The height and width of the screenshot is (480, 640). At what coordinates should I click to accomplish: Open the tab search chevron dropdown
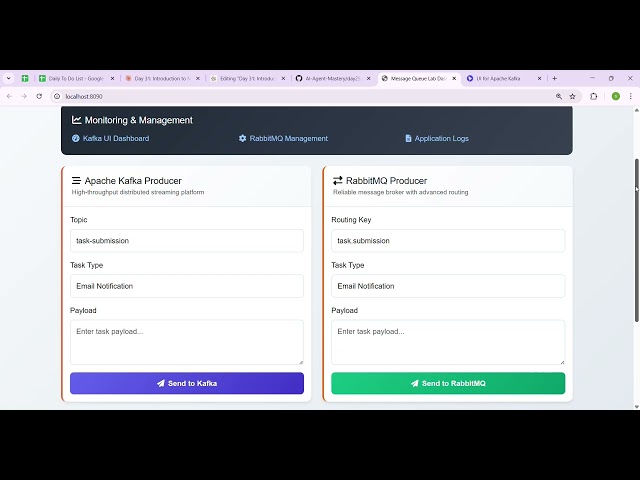point(9,78)
